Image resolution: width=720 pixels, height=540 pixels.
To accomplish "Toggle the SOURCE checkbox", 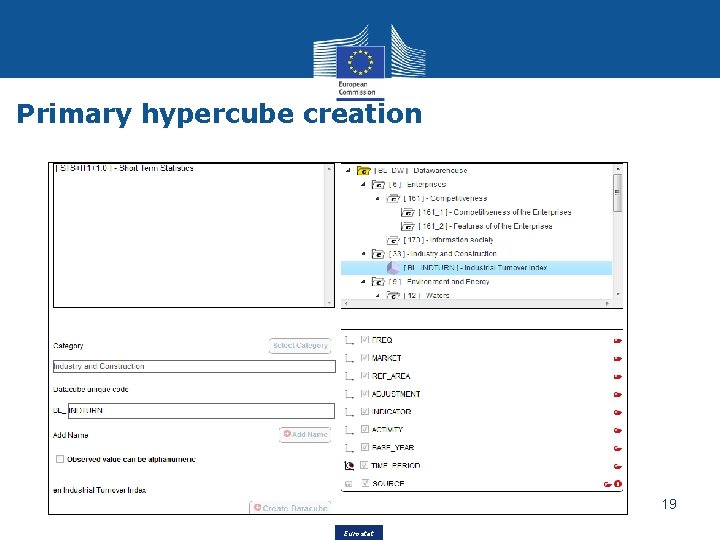I will 365,483.
